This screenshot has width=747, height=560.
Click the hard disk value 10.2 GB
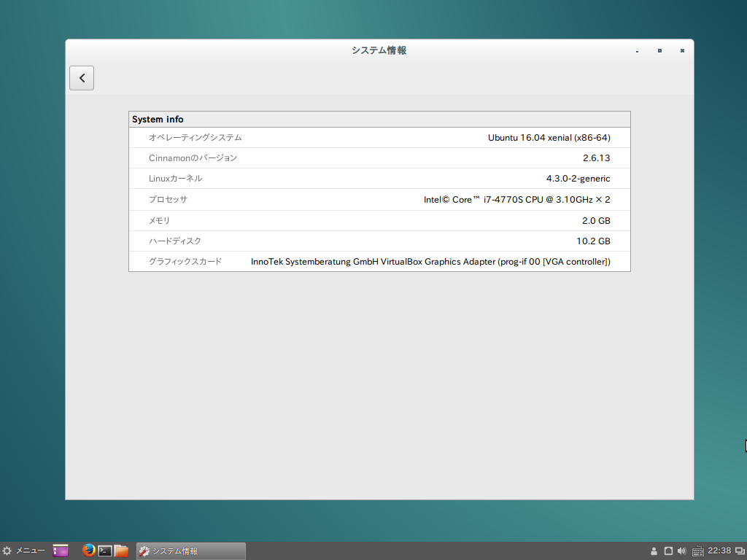(593, 241)
